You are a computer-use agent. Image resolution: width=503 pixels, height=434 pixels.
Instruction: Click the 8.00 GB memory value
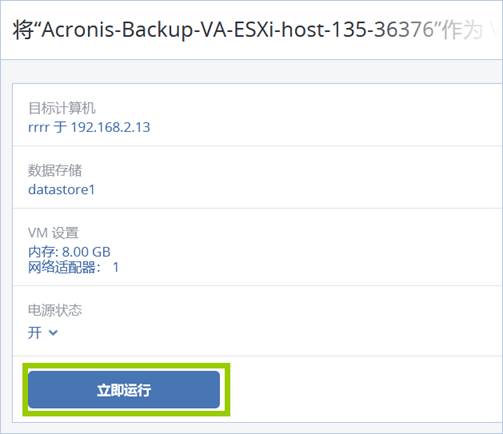pyautogui.click(x=86, y=252)
